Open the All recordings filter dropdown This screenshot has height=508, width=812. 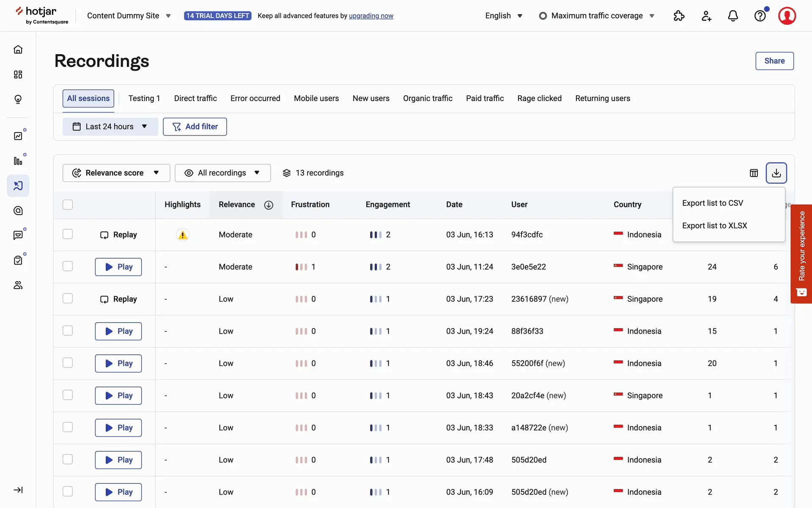[222, 173]
